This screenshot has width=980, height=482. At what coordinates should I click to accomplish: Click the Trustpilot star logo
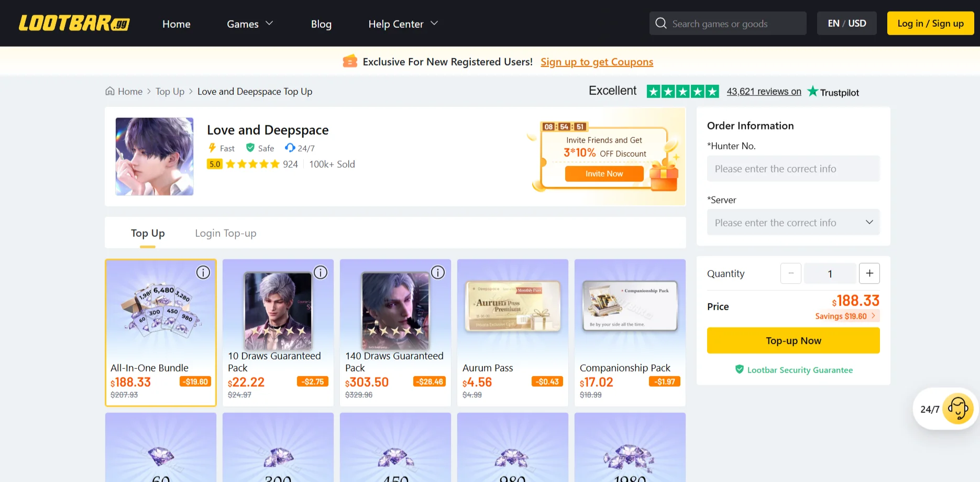tap(812, 92)
